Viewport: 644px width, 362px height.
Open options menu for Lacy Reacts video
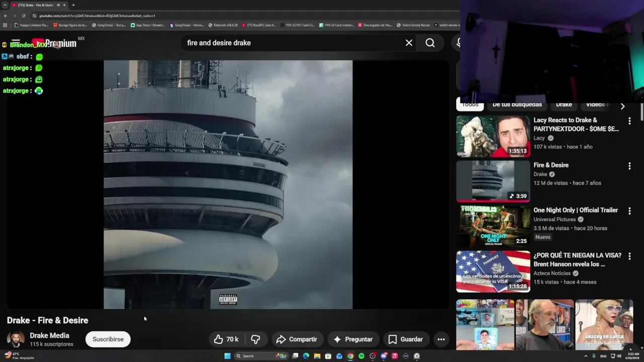[x=629, y=121]
